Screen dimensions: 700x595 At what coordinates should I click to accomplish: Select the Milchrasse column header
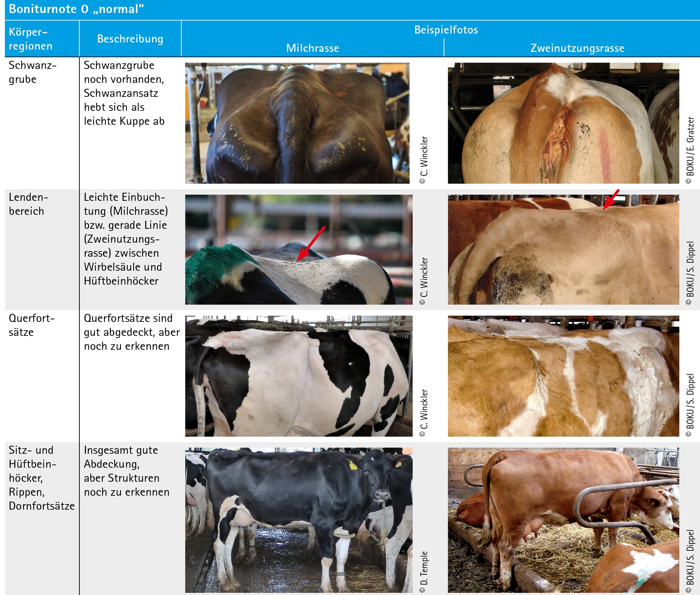[x=312, y=48]
